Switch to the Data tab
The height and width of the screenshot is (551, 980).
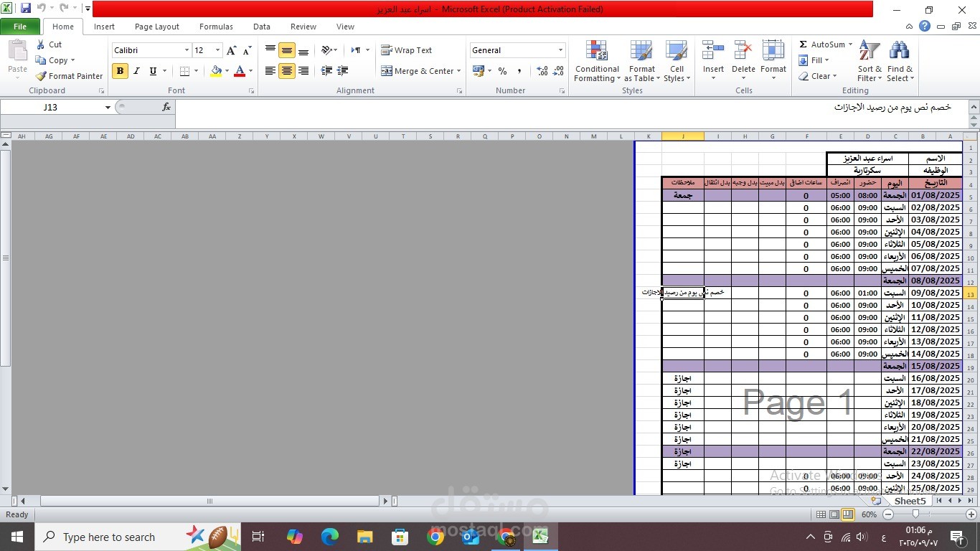pyautogui.click(x=262, y=27)
